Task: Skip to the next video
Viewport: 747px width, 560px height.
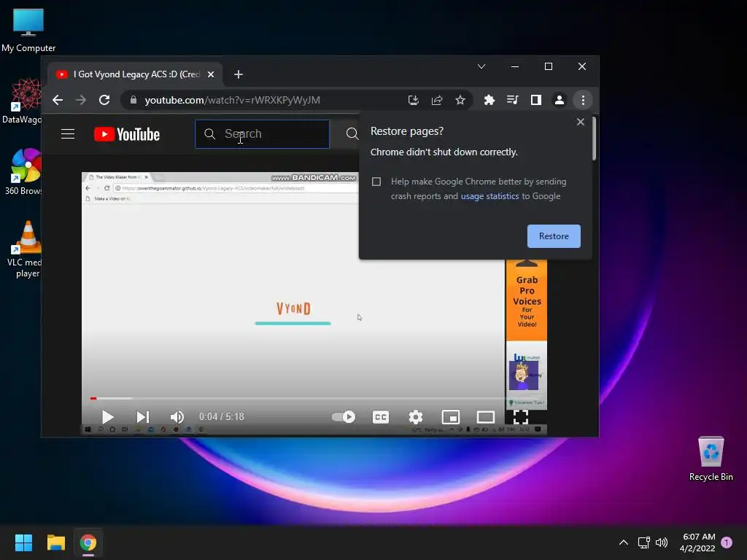Action: [x=142, y=417]
